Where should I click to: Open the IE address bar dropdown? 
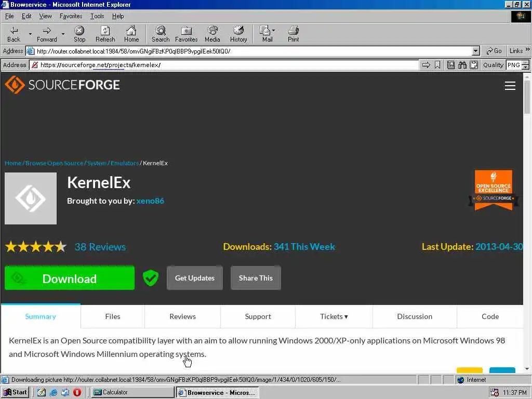476,51
